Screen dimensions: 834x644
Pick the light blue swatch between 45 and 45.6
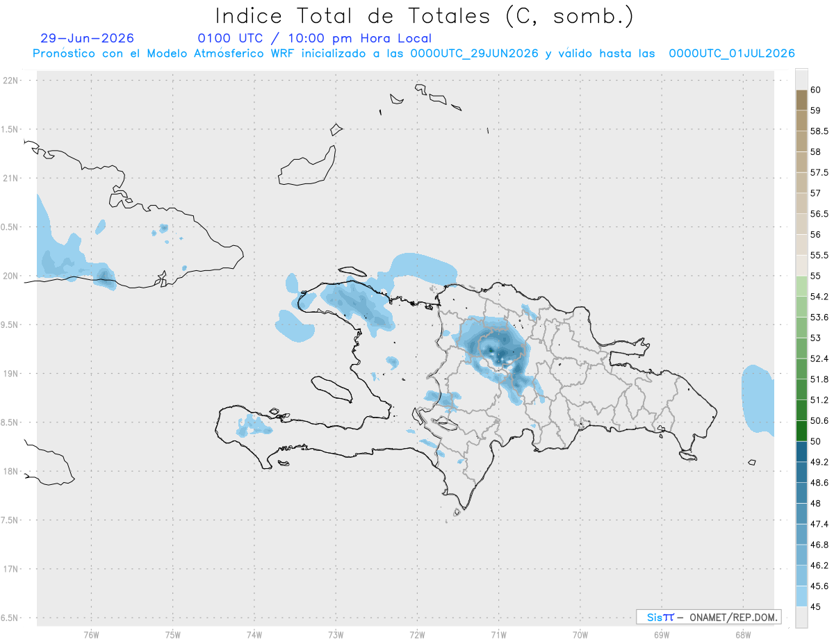[801, 597]
